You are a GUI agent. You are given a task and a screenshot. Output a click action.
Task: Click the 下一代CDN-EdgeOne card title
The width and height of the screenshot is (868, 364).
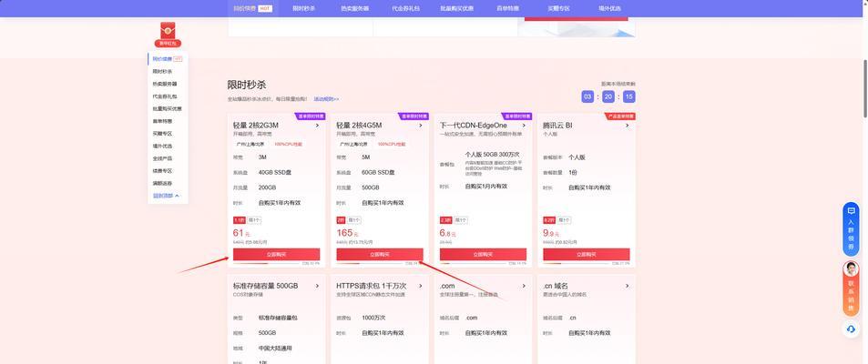(474, 126)
